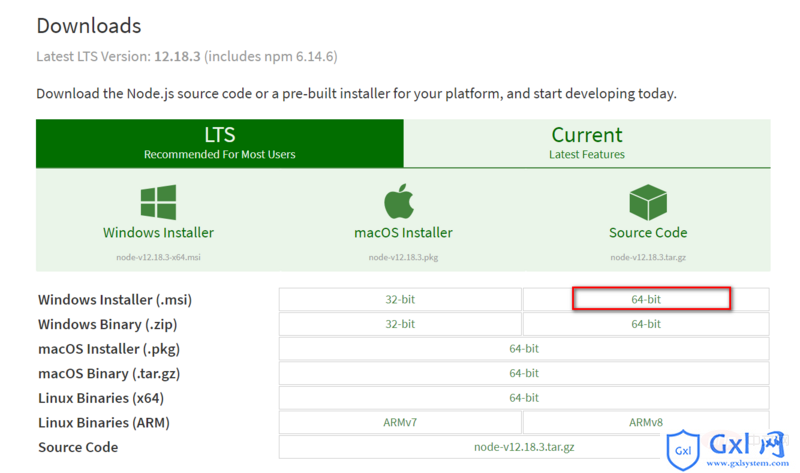Viewport: 800px width, 473px height.
Task: Click the macOS Binary (.tar.gz) row label
Action: (109, 374)
